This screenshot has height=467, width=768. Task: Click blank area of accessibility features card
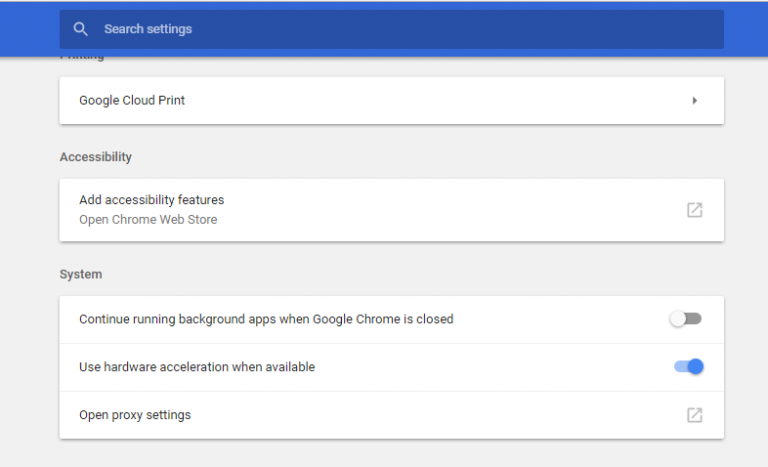(450, 210)
